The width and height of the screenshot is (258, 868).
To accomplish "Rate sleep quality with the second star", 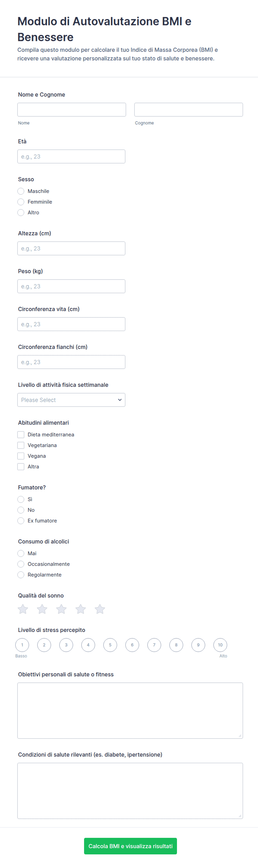I will coord(42,609).
